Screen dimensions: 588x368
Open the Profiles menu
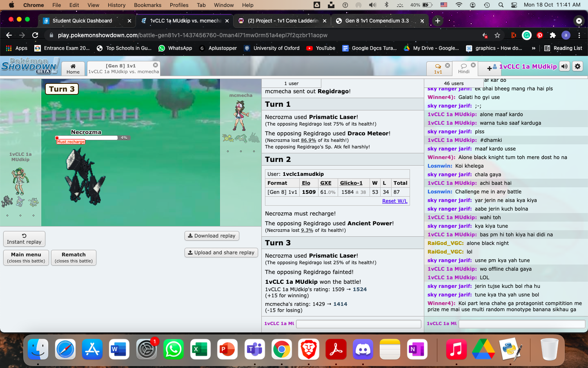coord(179,5)
